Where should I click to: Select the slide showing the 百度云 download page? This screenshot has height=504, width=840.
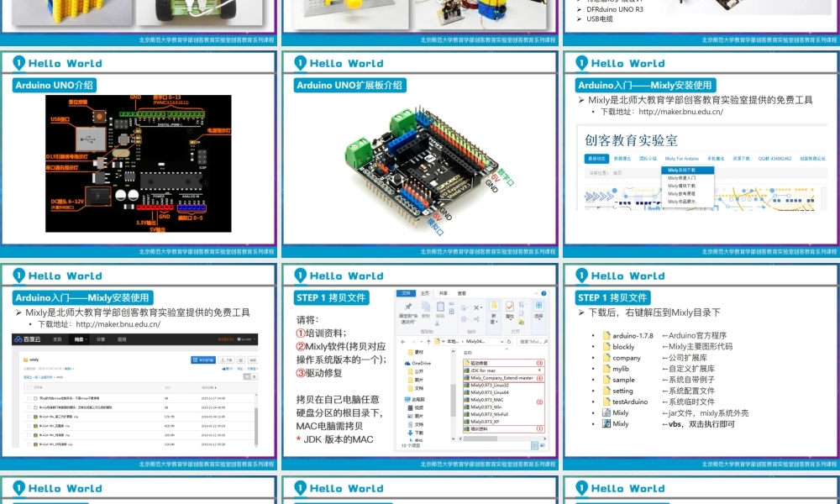[x=139, y=367]
